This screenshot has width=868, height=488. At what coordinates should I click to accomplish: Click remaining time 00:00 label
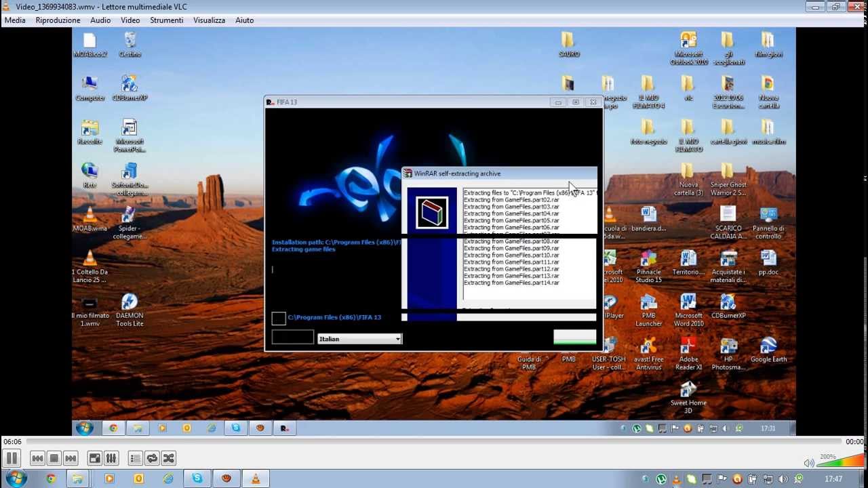(854, 442)
